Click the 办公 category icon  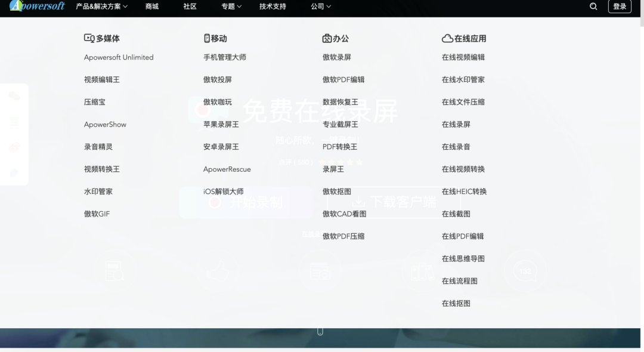click(327, 38)
